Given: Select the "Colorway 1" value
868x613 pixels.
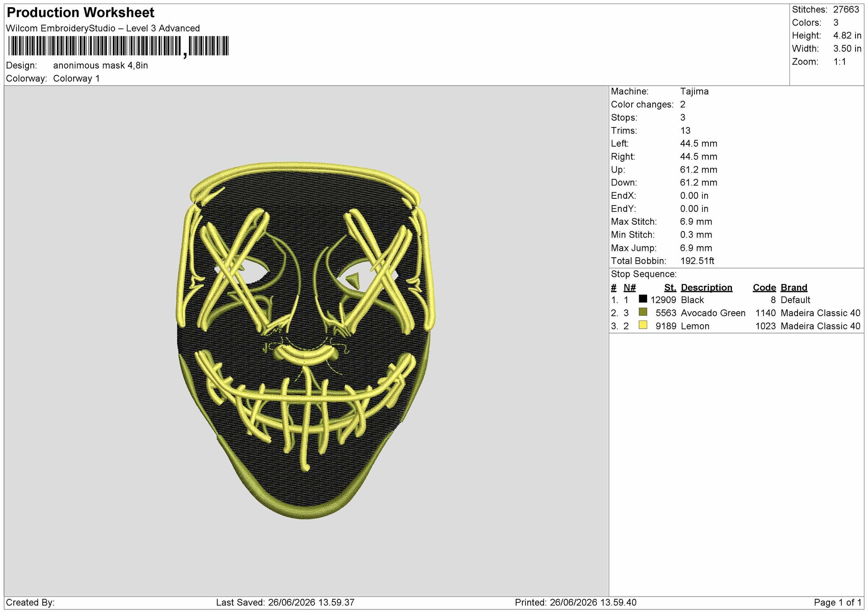Looking at the screenshot, I should (76, 78).
